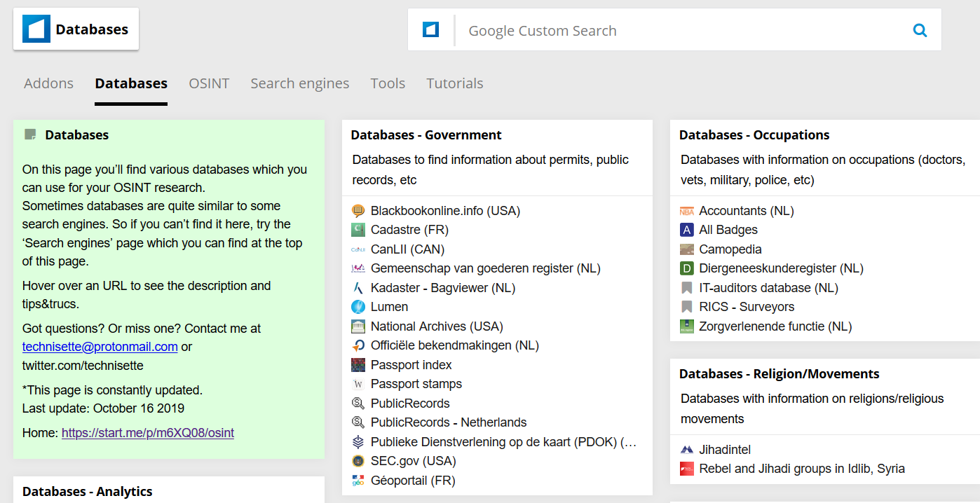The width and height of the screenshot is (980, 503).
Task: Click the Passport stamps Wikipedia favicon
Action: [358, 384]
